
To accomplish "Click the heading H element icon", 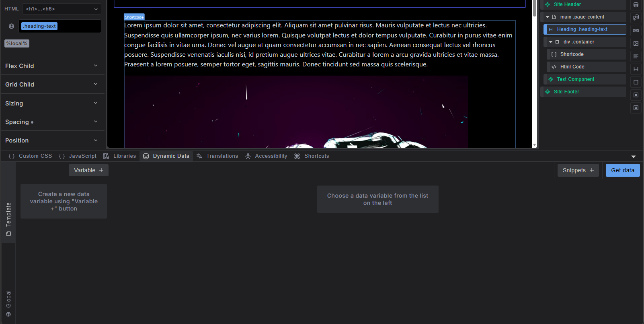I will [x=636, y=69].
